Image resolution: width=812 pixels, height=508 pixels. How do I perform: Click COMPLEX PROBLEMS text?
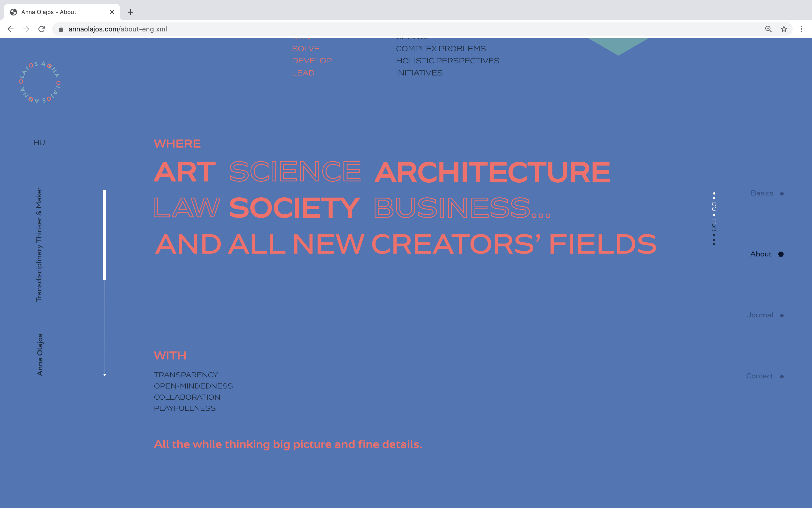coord(441,49)
